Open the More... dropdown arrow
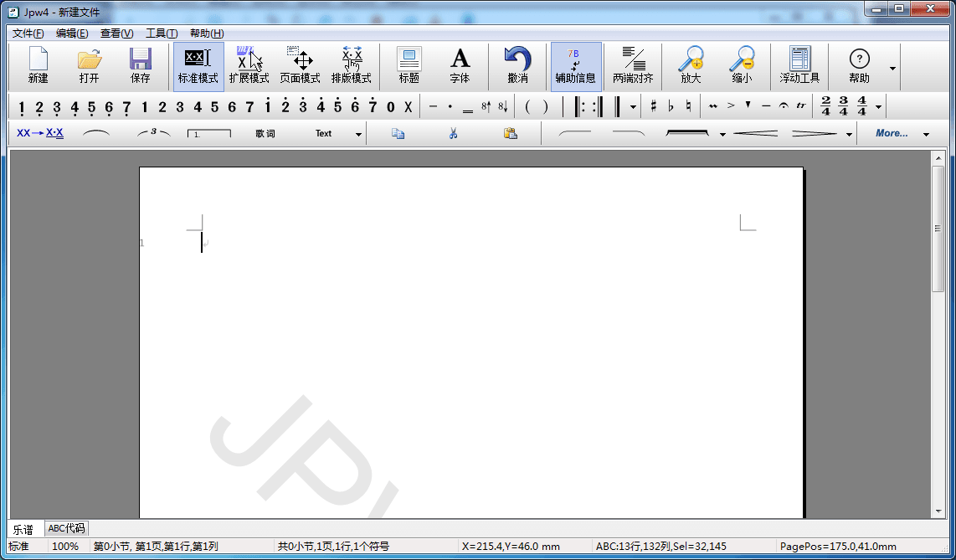The width and height of the screenshot is (956, 560). [x=926, y=134]
